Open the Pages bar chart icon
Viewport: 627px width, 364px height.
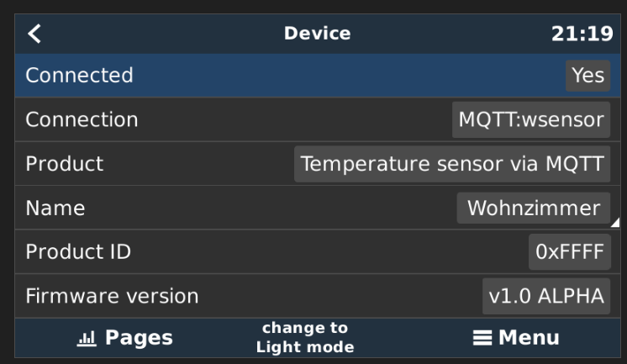point(87,339)
